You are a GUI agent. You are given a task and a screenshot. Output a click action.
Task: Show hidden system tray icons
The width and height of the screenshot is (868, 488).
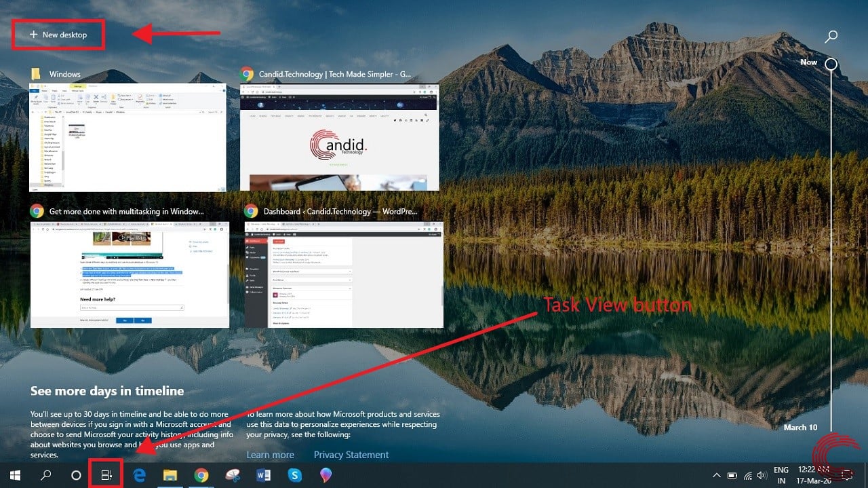[x=716, y=476]
